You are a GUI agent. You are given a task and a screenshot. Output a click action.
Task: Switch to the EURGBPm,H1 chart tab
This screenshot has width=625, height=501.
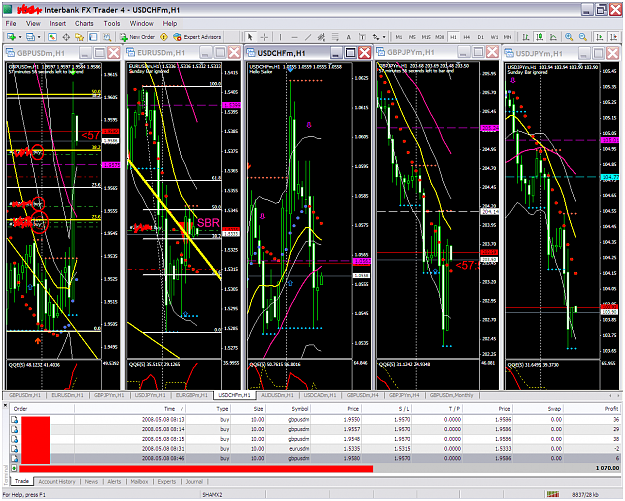click(x=192, y=395)
